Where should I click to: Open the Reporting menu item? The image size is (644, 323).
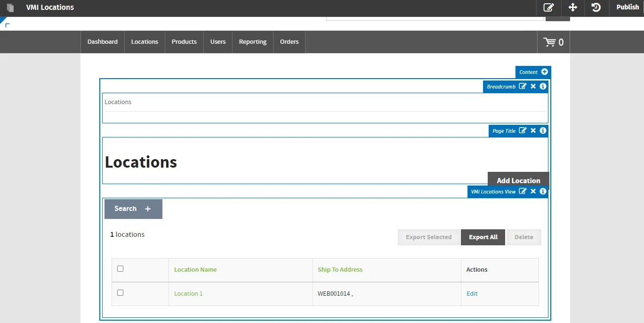(x=253, y=42)
